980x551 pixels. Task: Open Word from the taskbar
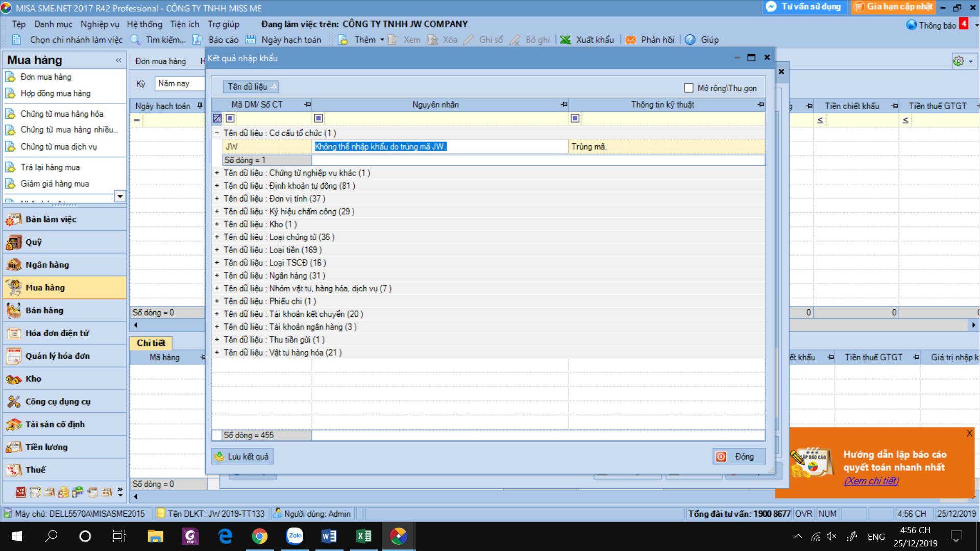click(x=329, y=536)
